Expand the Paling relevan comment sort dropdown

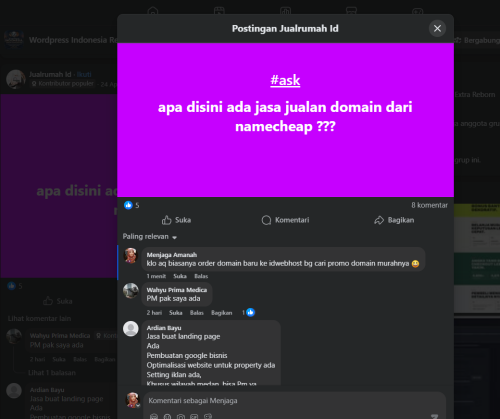(x=150, y=237)
